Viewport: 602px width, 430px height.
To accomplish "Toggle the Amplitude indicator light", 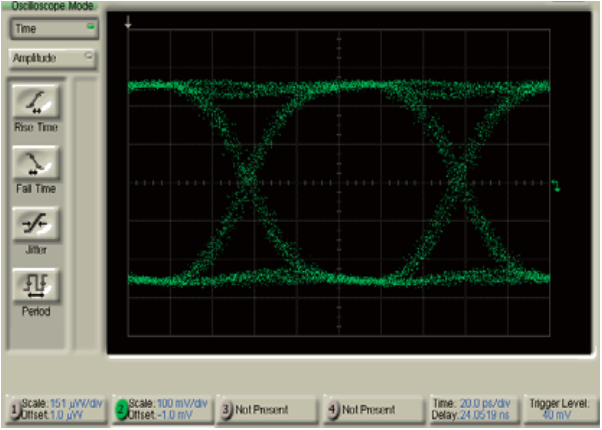I will point(90,58).
